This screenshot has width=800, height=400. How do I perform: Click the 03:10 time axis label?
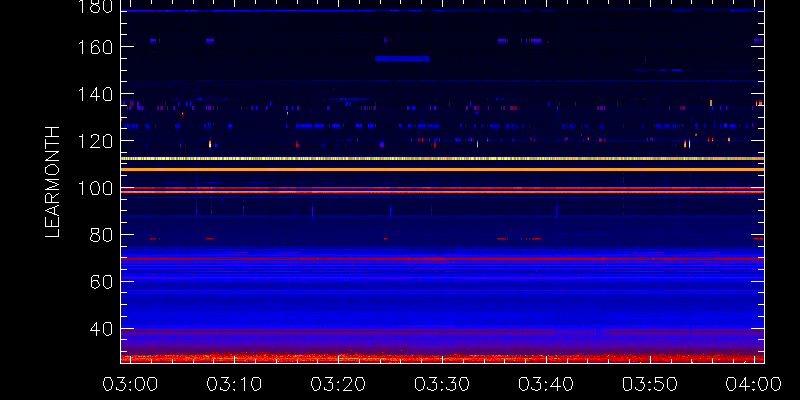pos(233,384)
